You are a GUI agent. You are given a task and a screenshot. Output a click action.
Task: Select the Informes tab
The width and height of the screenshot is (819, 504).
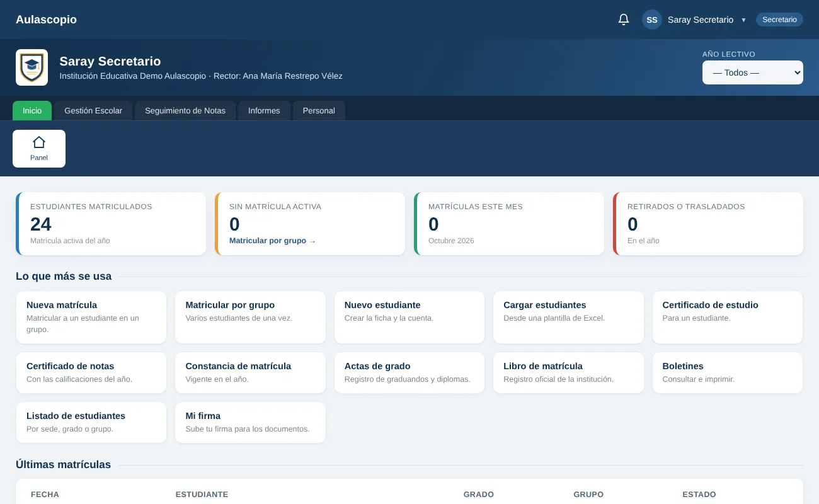[264, 110]
